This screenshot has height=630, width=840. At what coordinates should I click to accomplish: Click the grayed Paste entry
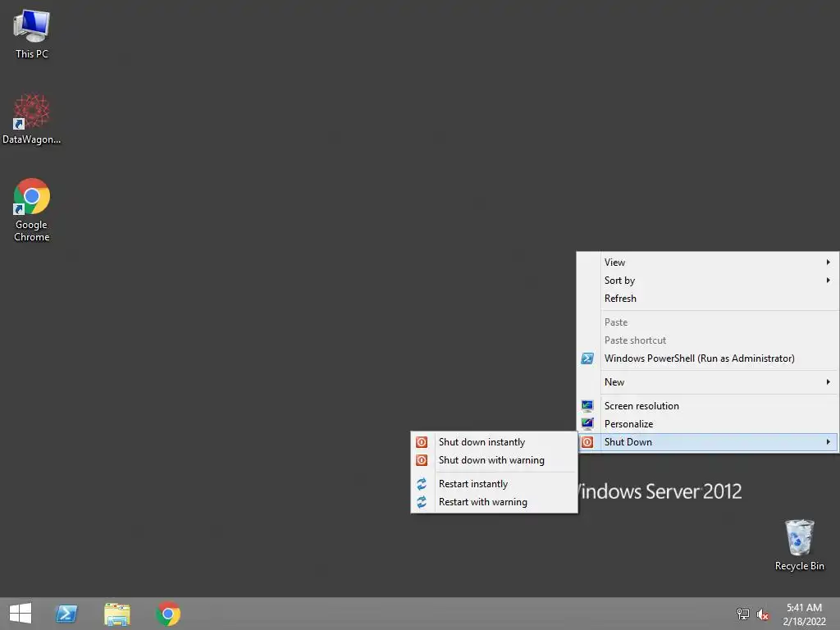tap(707, 322)
